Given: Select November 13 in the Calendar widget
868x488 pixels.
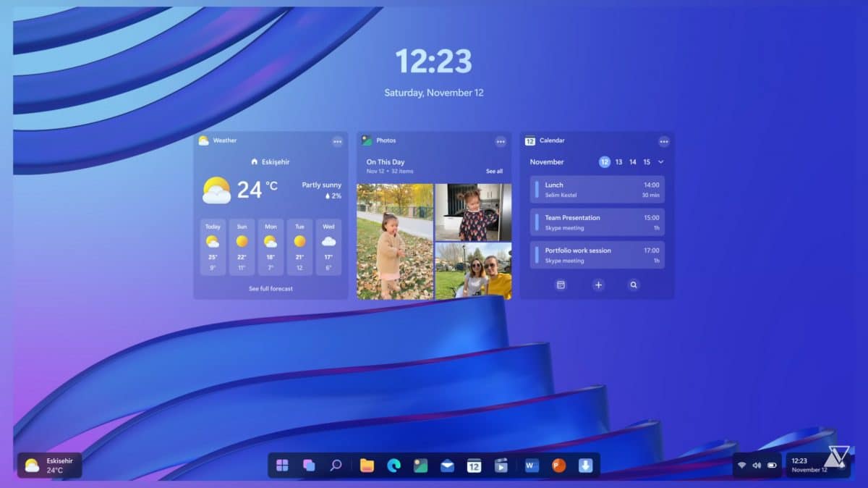Looking at the screenshot, I should pyautogui.click(x=618, y=162).
